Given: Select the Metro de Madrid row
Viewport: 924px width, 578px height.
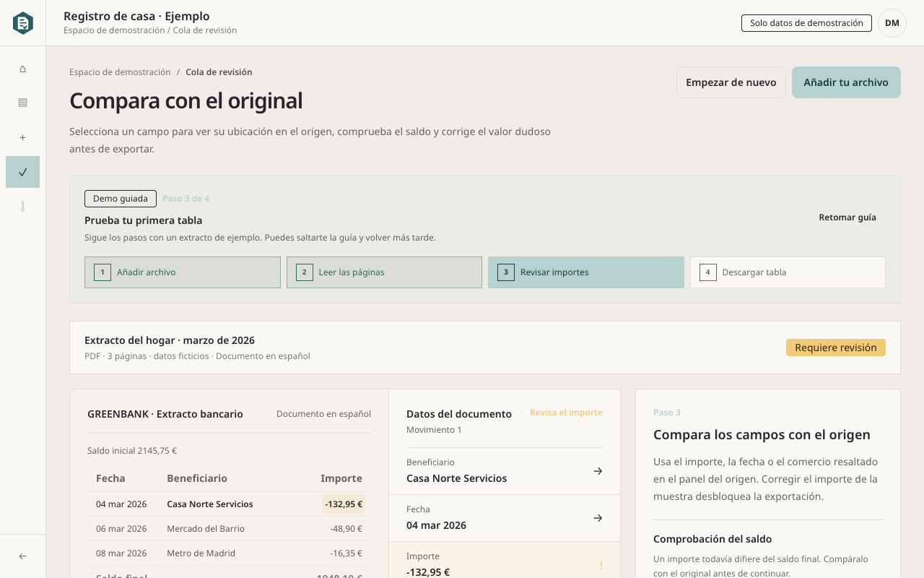Looking at the screenshot, I should (230, 553).
